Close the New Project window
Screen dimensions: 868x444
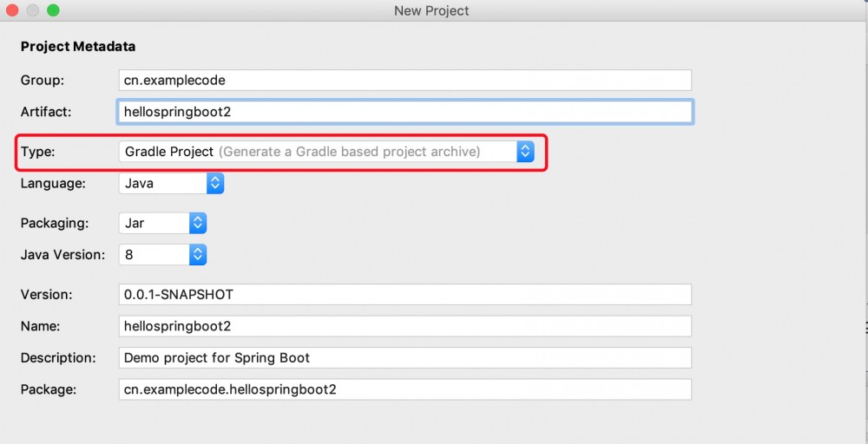click(11, 10)
